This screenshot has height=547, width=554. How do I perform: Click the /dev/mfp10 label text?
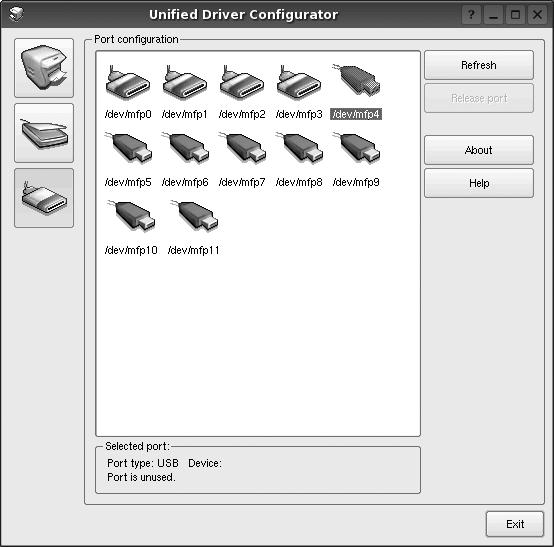click(131, 251)
